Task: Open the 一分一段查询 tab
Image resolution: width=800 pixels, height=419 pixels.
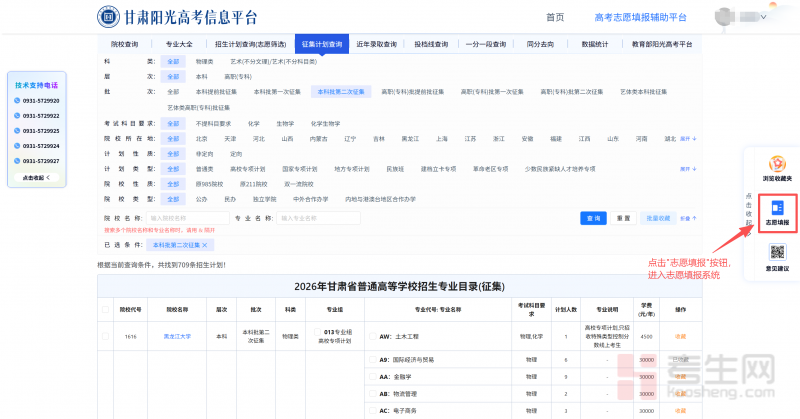Action: [486, 44]
